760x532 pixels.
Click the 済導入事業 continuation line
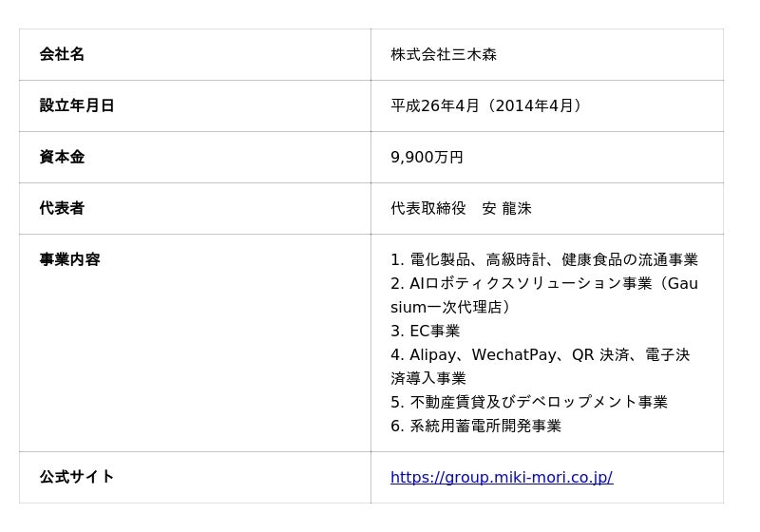(428, 378)
